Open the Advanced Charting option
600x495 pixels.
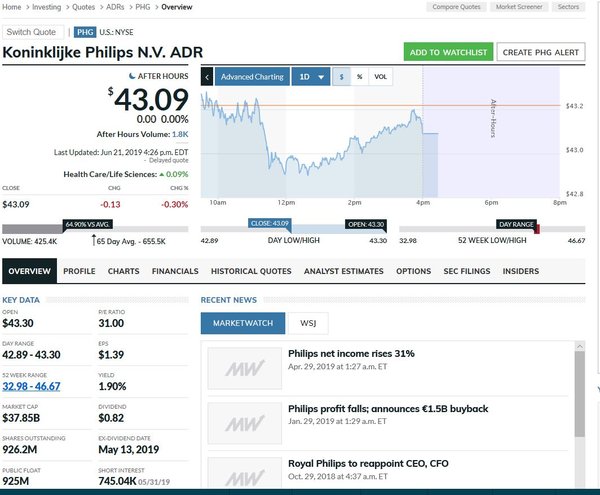252,77
